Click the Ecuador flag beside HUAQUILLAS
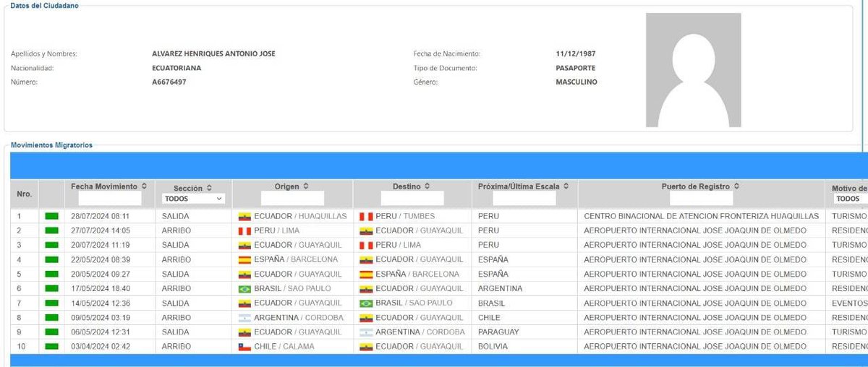This screenshot has width=868, height=367. (x=244, y=216)
